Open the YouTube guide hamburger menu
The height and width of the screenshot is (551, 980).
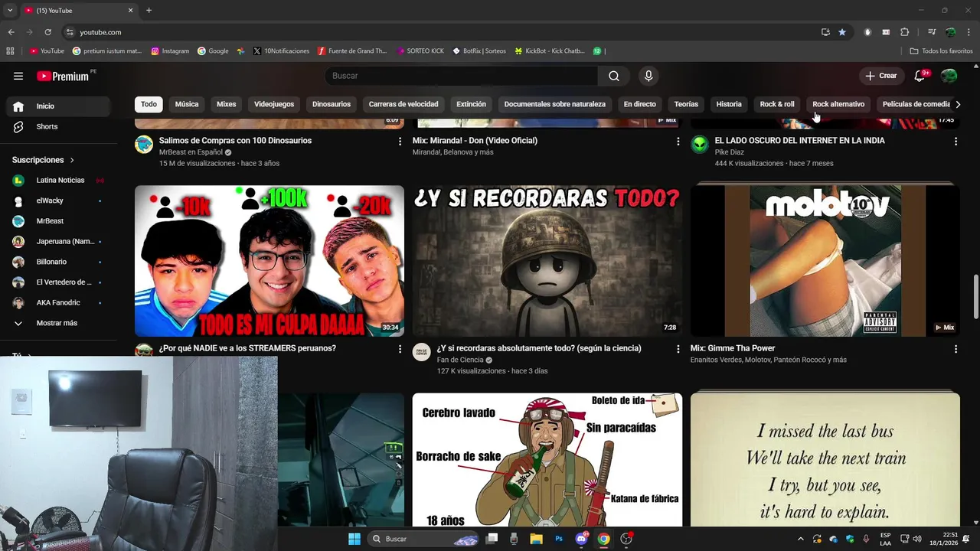tap(18, 76)
